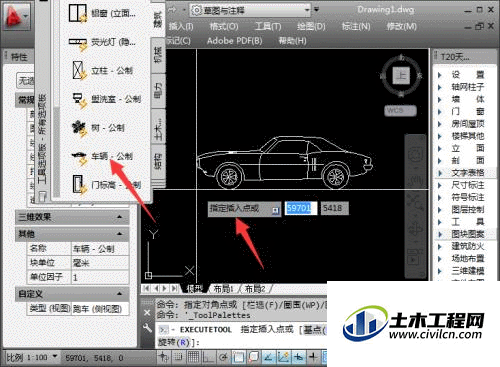Screen dimensions: 500x367
Task: Open the AutoCAD application menu button
Action: (16, 16)
